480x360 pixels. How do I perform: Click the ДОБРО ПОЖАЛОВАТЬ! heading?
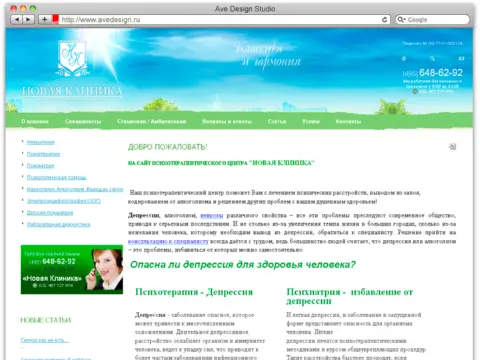pos(168,147)
